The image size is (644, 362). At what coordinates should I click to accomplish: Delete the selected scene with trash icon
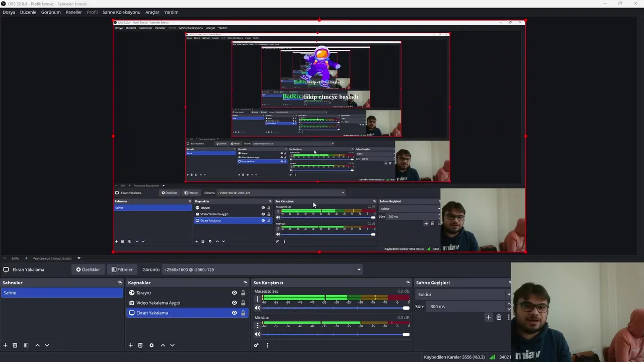tap(15, 345)
